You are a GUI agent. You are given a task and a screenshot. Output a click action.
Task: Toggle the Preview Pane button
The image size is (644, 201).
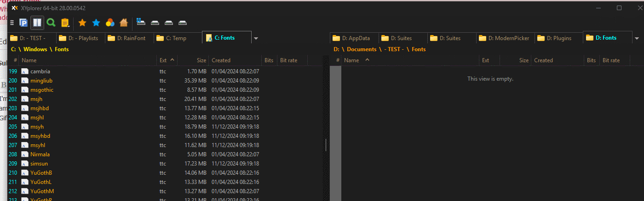click(x=23, y=22)
